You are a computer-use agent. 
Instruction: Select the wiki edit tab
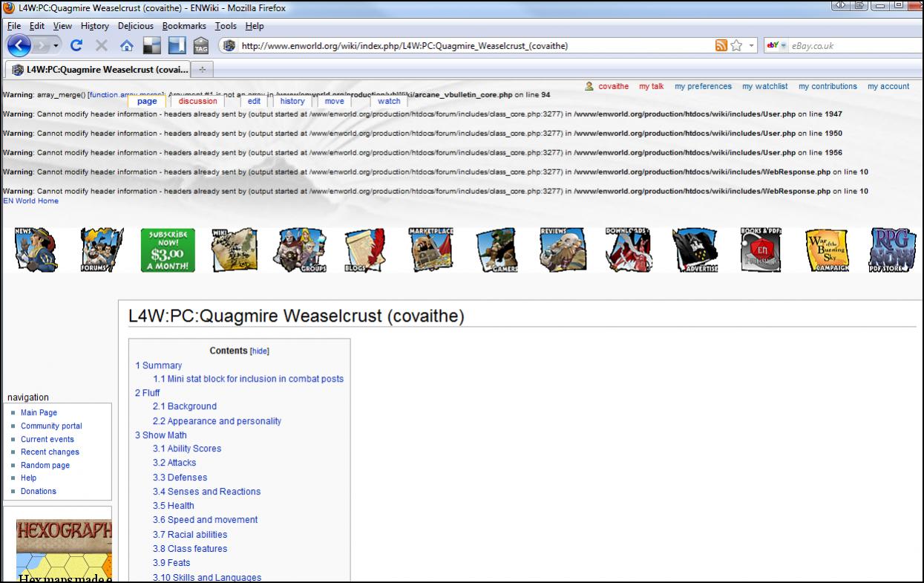point(254,102)
